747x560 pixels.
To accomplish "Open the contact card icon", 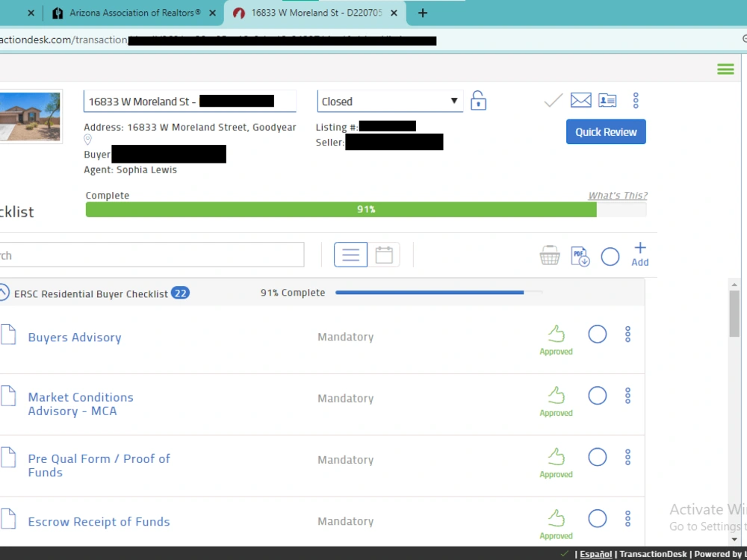I will point(607,100).
